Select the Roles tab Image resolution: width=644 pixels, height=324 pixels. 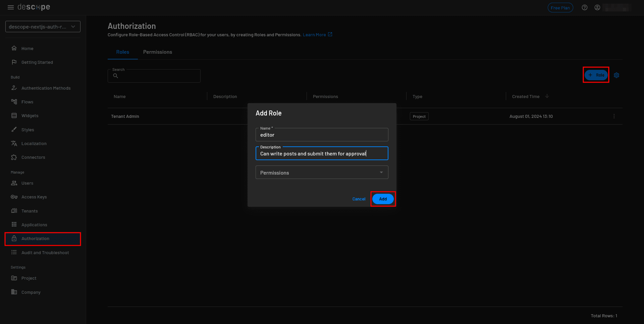[x=122, y=52]
